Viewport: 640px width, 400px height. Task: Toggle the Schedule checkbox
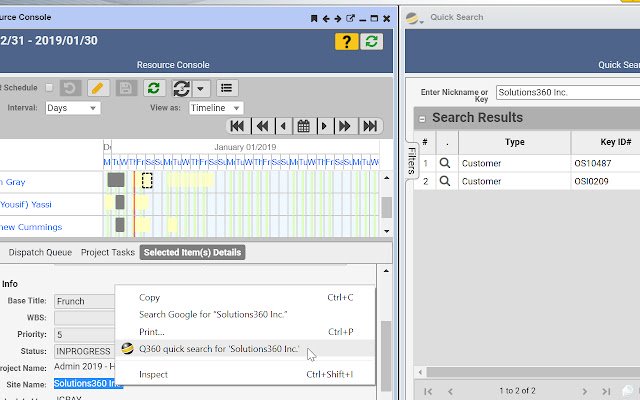click(x=49, y=88)
